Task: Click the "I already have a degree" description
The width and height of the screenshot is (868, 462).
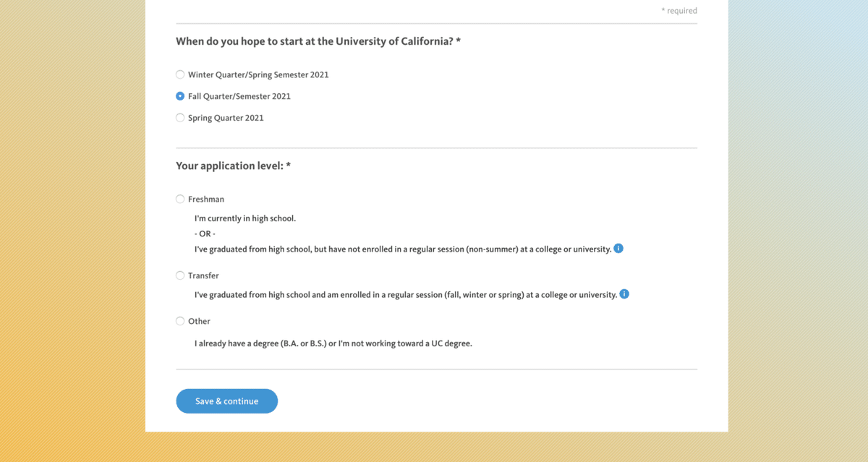Action: tap(333, 343)
